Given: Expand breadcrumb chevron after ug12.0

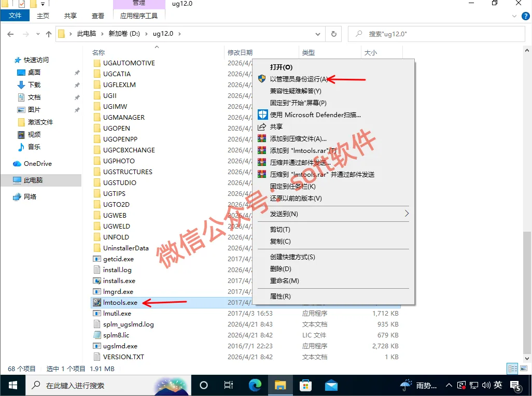Looking at the screenshot, I should pyautogui.click(x=179, y=34).
